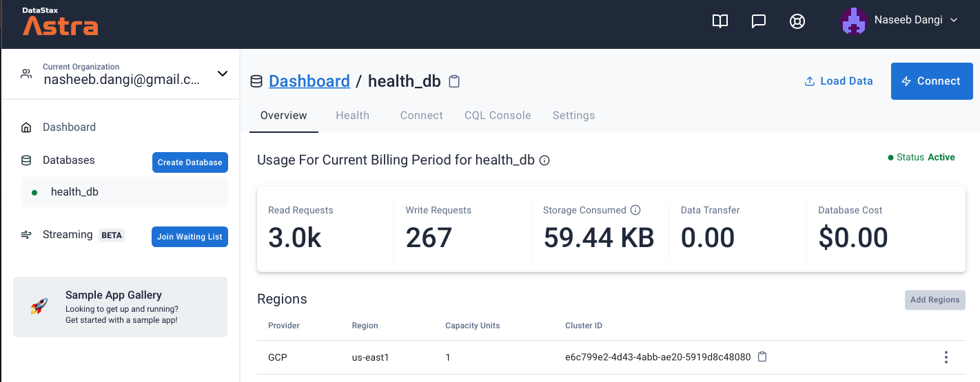Click the Cluster ID column header
This screenshot has height=382, width=980.
click(x=584, y=326)
